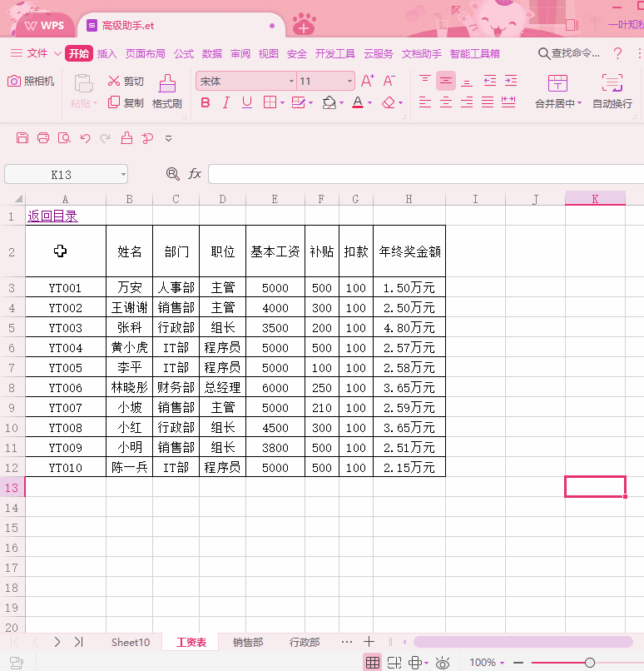644x671 pixels.
Task: Expand the Name Box dropdown for K13
Action: [123, 175]
